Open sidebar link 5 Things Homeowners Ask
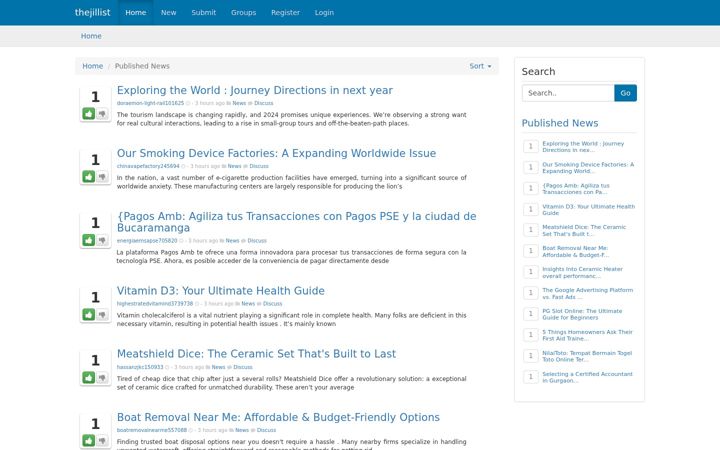The height and width of the screenshot is (450, 720). (587, 335)
